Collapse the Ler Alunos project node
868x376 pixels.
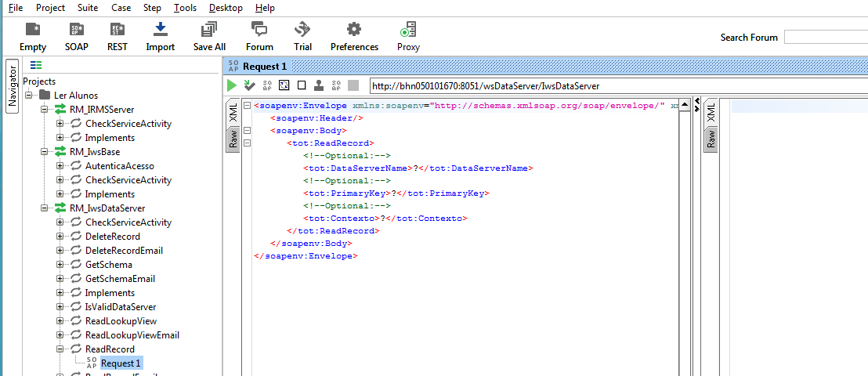(28, 96)
